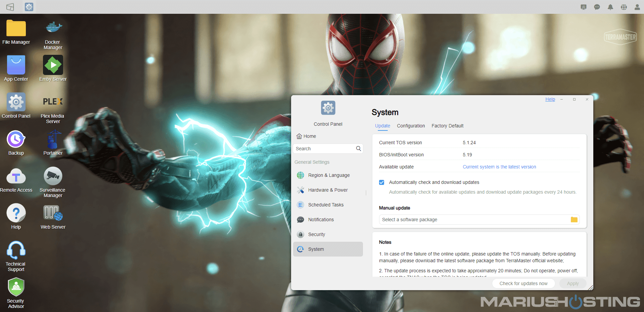Viewport: 644px width, 312px height.
Task: Click the TOS desktop toggle icon in top bar
Action: coord(10,7)
